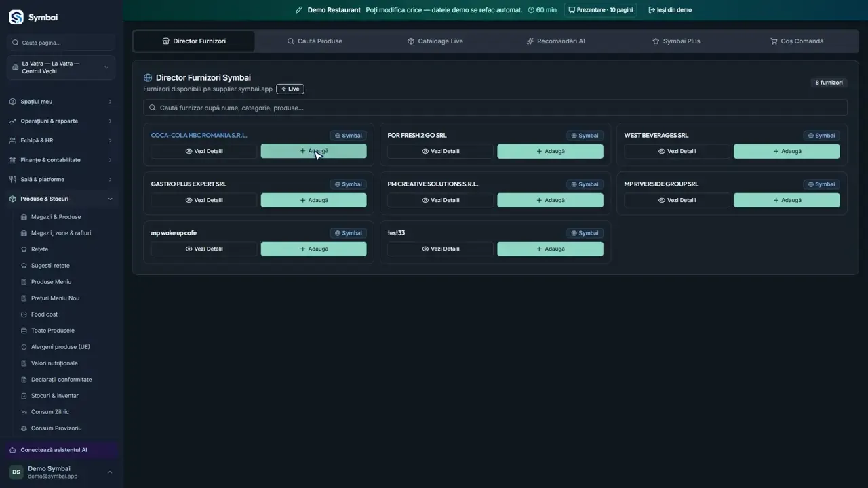View details for FOR FRESH 2 GO SRL
This screenshot has height=488, width=868.
441,151
